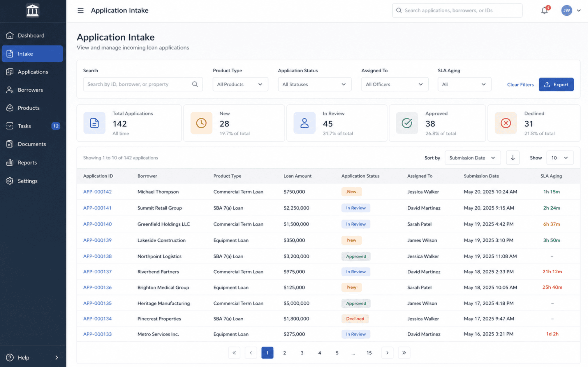Click the bank logo icon
The width and height of the screenshot is (588, 367).
(32, 11)
